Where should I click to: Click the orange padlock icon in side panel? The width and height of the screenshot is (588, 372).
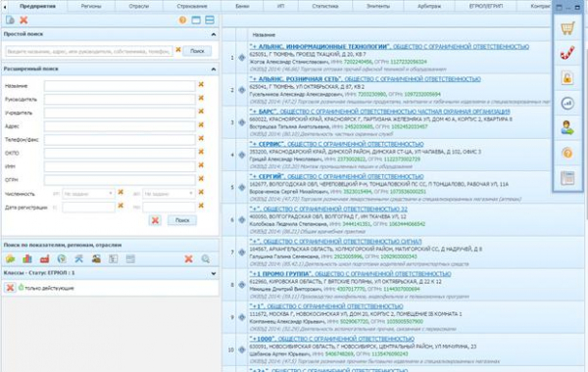[567, 78]
